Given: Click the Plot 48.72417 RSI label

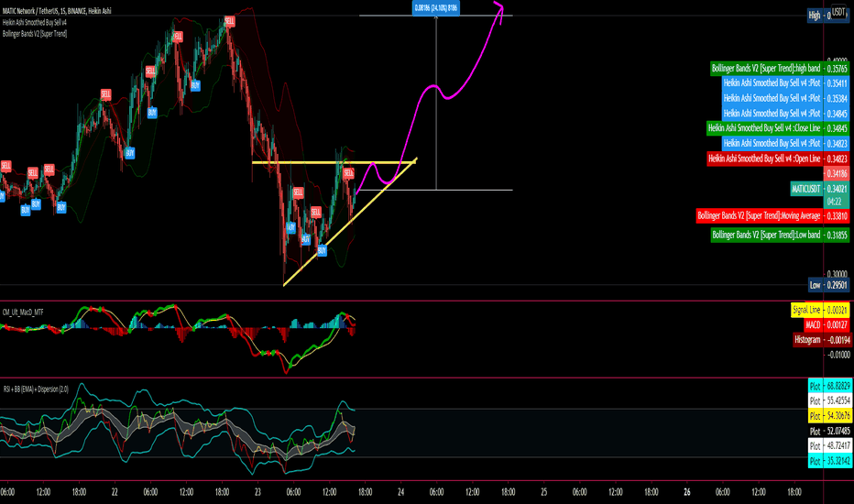Looking at the screenshot, I should coord(829,445).
